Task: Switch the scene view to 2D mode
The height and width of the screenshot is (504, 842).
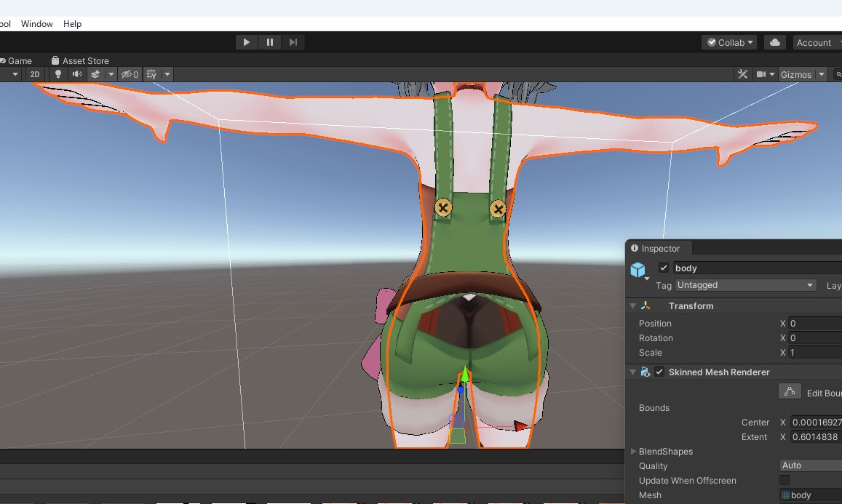Action: [35, 74]
